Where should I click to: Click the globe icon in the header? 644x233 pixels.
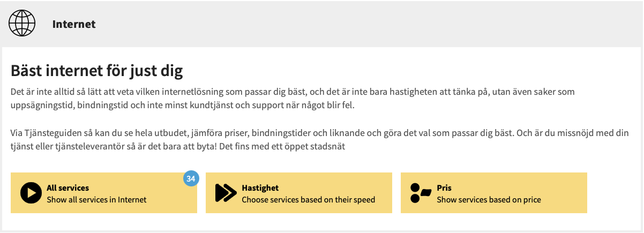pos(22,24)
